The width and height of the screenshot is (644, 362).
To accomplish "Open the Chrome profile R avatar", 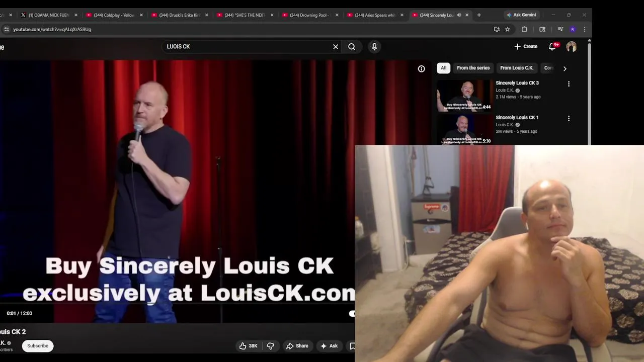I will [573, 29].
